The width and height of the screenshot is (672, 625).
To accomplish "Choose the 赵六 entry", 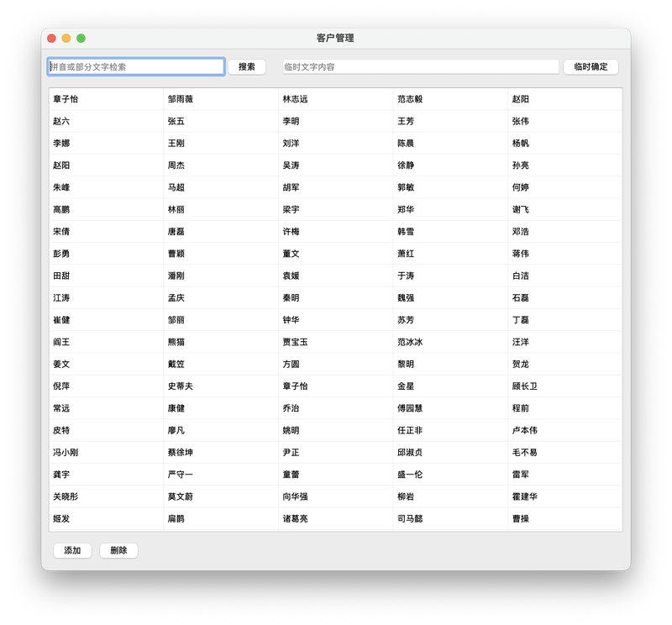I will point(107,121).
